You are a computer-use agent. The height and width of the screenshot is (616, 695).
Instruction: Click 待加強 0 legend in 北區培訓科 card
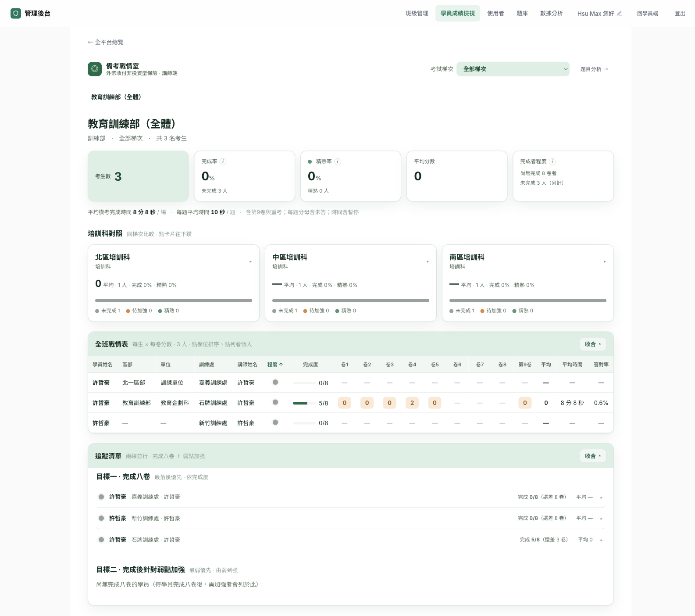[x=139, y=311]
